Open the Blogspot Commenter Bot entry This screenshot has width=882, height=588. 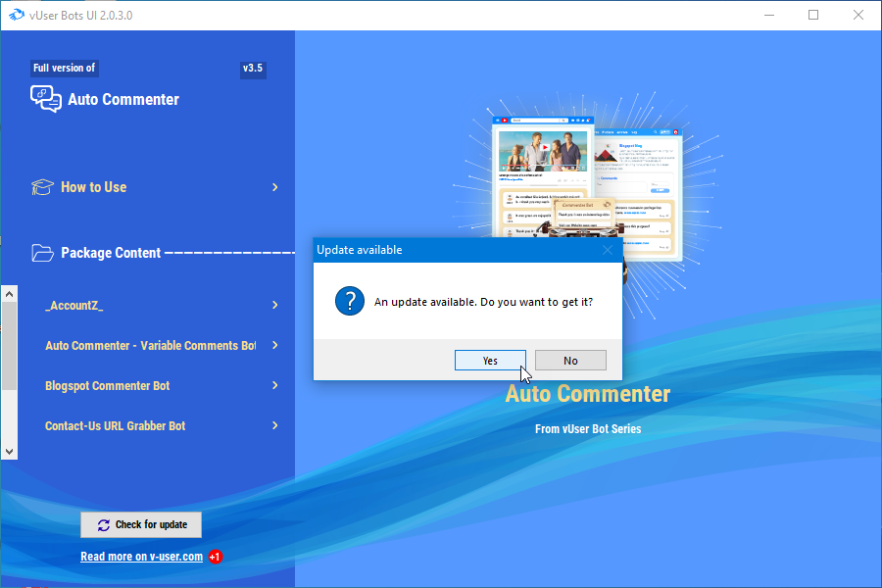point(107,386)
